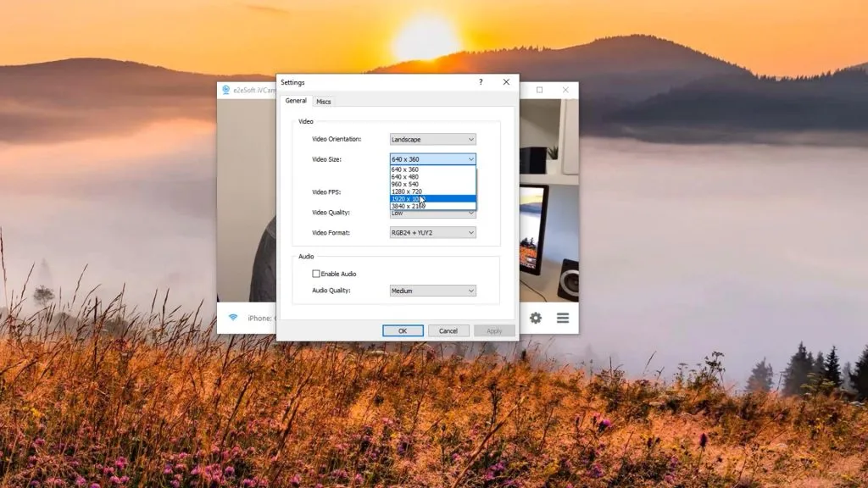This screenshot has height=488, width=868.
Task: Close the Settings dialog
Action: click(506, 82)
